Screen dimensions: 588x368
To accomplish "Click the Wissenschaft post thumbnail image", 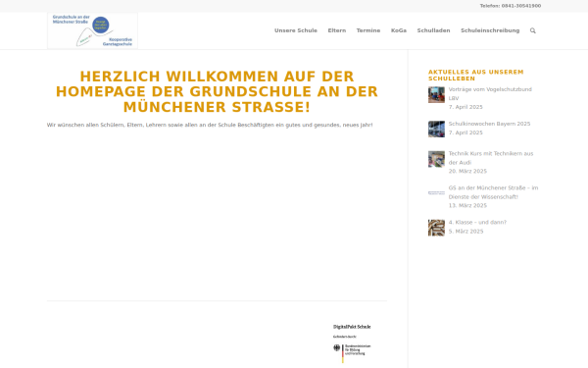I will pyautogui.click(x=436, y=193).
